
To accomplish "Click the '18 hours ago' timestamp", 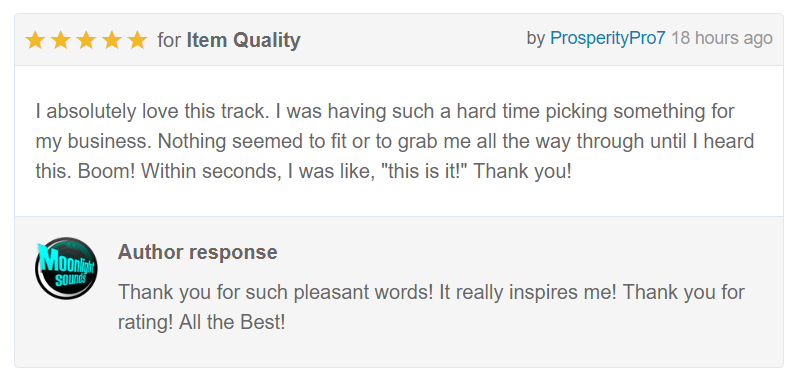I will tap(722, 38).
